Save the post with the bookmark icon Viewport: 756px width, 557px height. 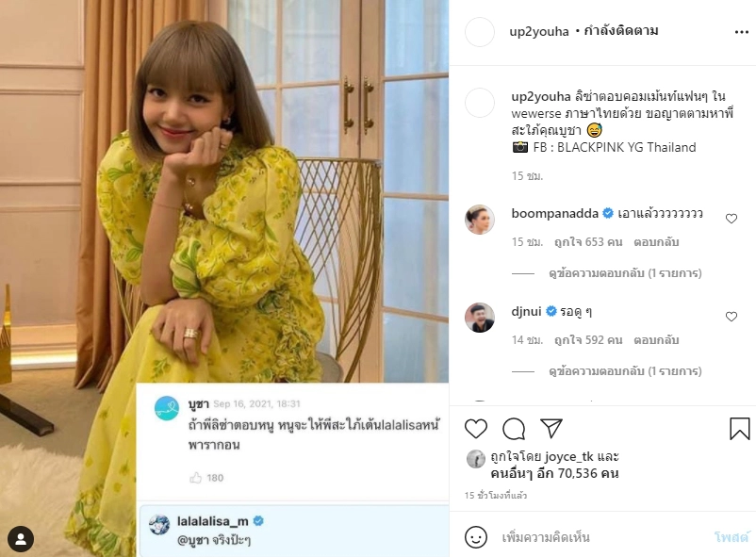pyautogui.click(x=740, y=429)
